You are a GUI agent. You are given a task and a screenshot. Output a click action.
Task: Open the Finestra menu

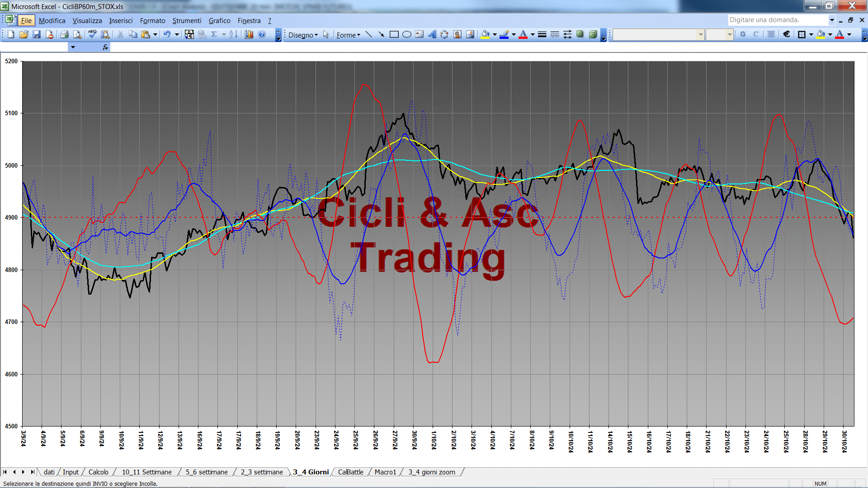tap(249, 20)
